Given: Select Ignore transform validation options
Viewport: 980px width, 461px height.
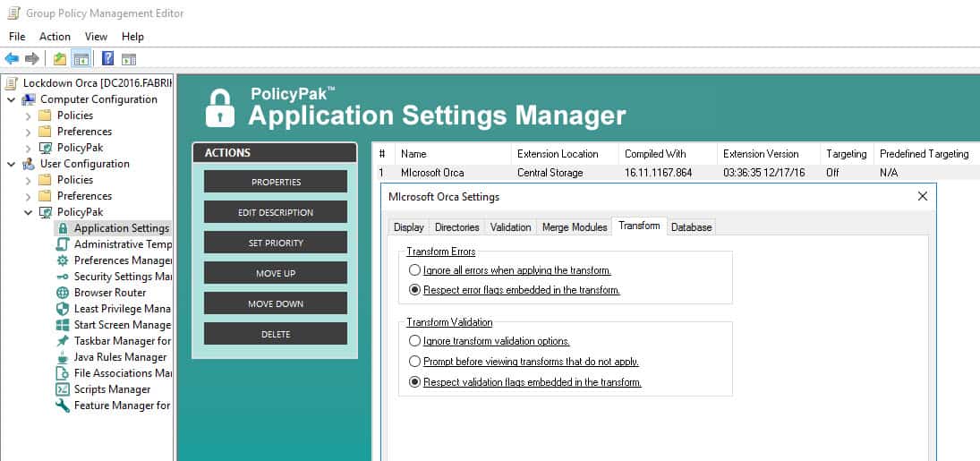Looking at the screenshot, I should (414, 341).
